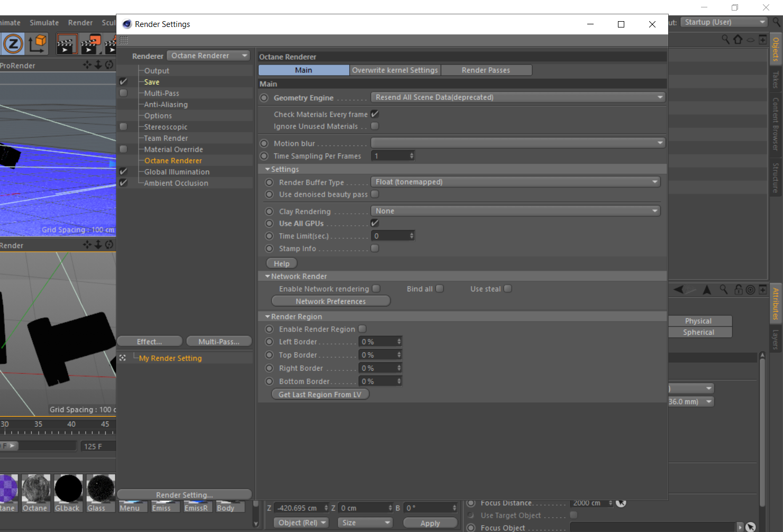Screen dimensions: 783x532
Task: Click the Attributes panel target circle icon
Action: pyautogui.click(x=750, y=290)
